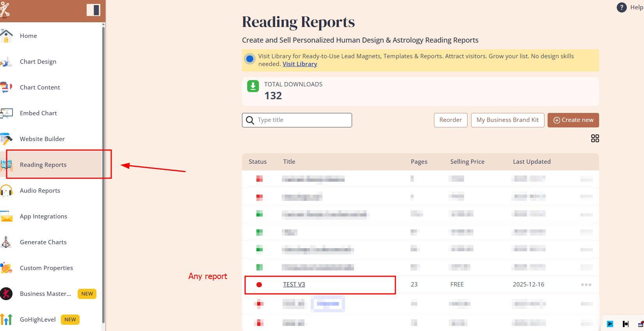Viewport: 644px width, 331px height.
Task: Open My Business Brand Kit
Action: [507, 120]
